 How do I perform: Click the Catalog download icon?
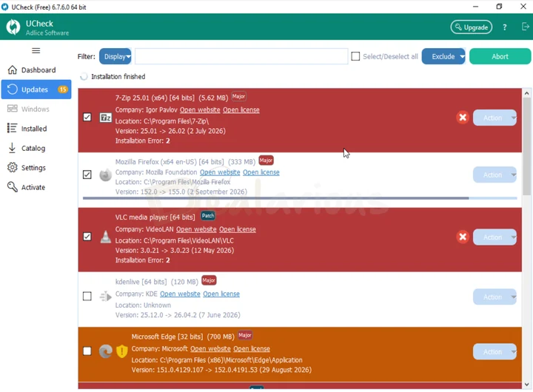[12, 148]
